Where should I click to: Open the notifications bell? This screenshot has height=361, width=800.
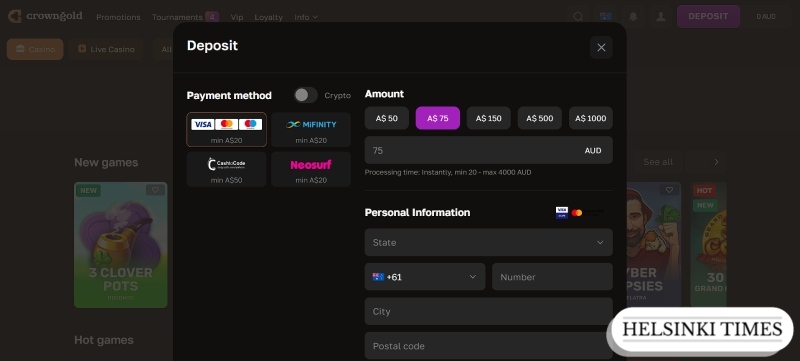[x=633, y=17]
